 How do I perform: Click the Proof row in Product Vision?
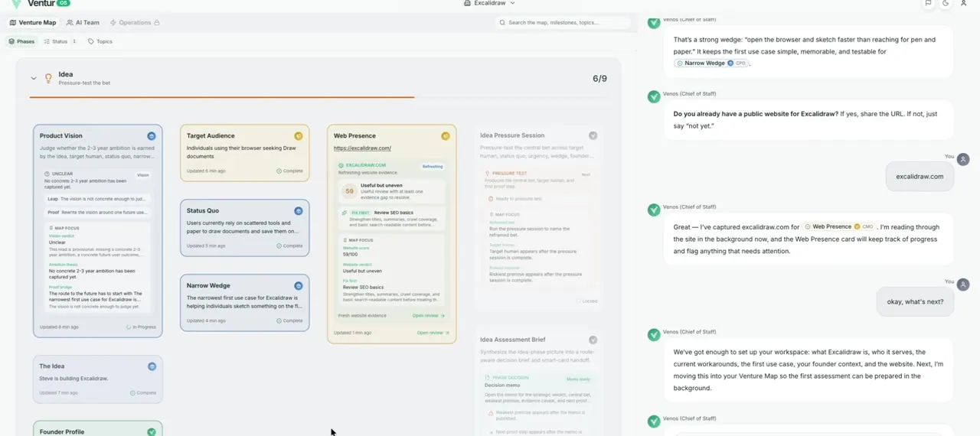click(97, 213)
